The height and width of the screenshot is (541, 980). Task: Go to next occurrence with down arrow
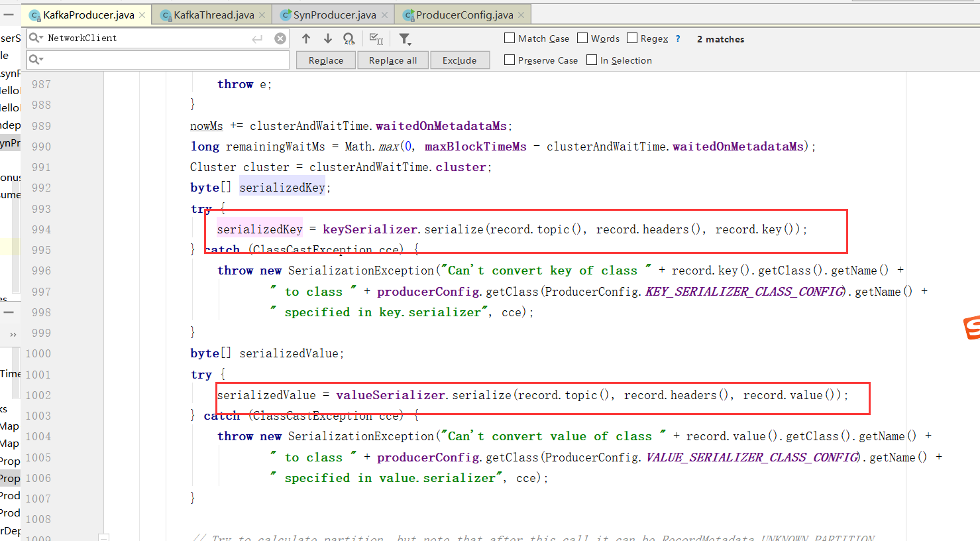pos(327,38)
